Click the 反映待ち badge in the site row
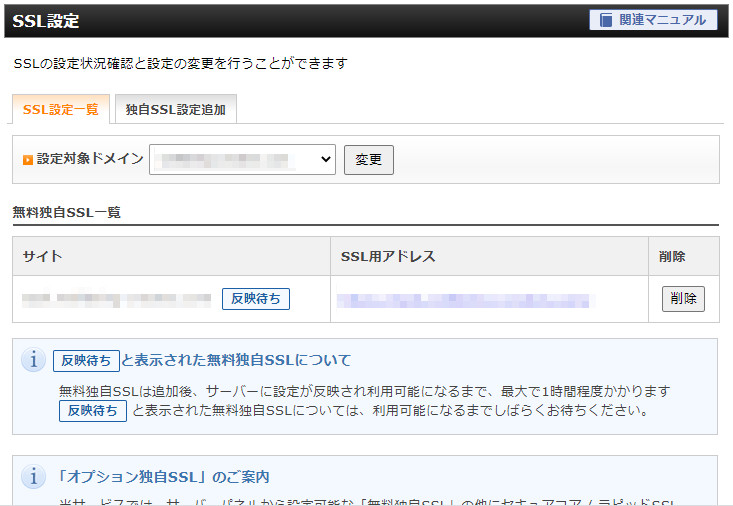 pyautogui.click(x=256, y=299)
